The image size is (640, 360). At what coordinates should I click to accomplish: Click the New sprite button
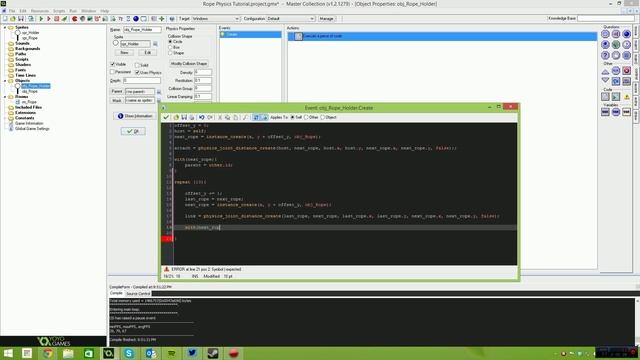click(124, 53)
